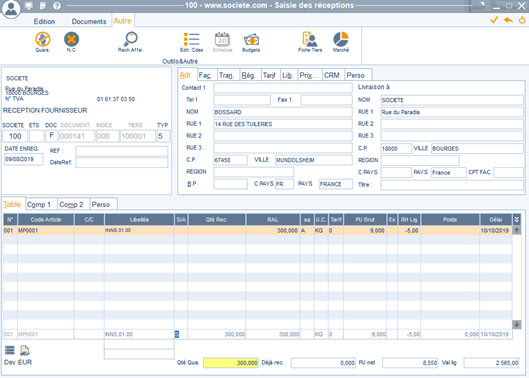The image size is (529, 378).
Task: Open the Fiche Tiers icon
Action: pos(310,39)
